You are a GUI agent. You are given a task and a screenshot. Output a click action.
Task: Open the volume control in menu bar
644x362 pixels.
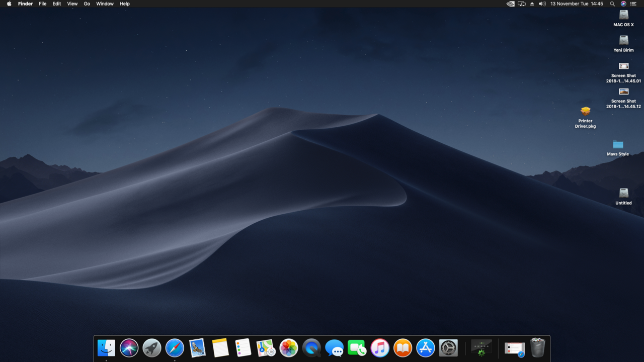click(542, 4)
